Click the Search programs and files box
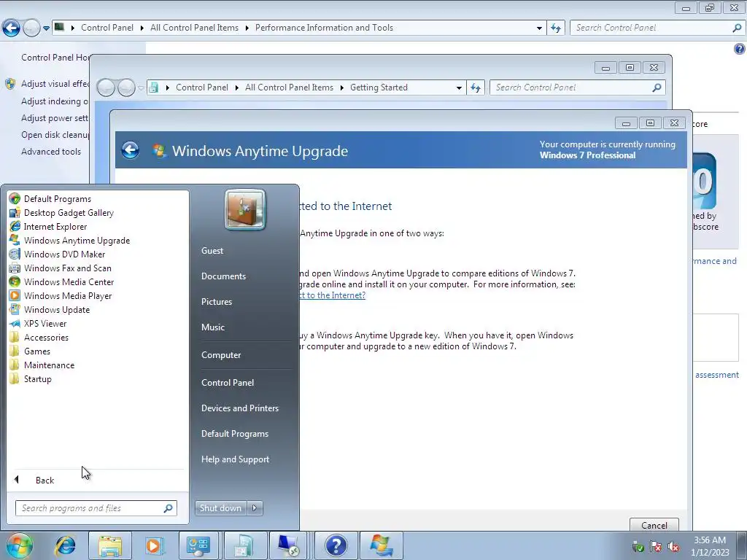The image size is (747, 560). tap(96, 508)
